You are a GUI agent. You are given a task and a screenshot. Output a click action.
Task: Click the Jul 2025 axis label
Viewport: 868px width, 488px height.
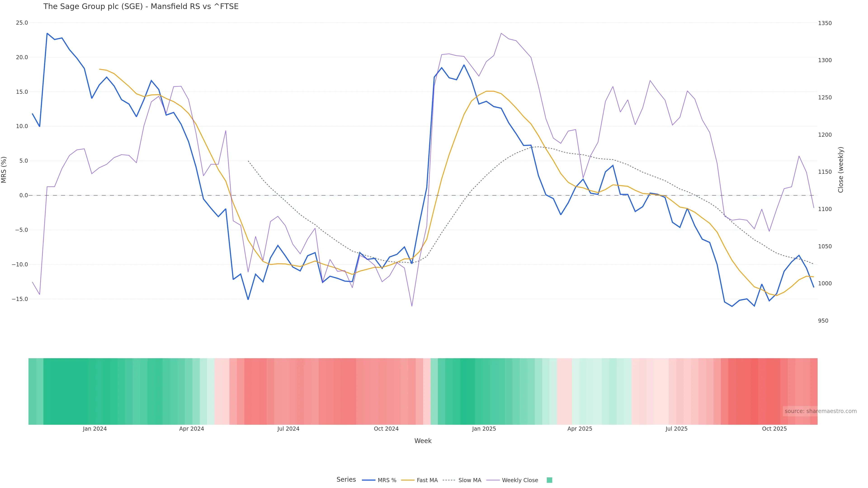pyautogui.click(x=676, y=429)
